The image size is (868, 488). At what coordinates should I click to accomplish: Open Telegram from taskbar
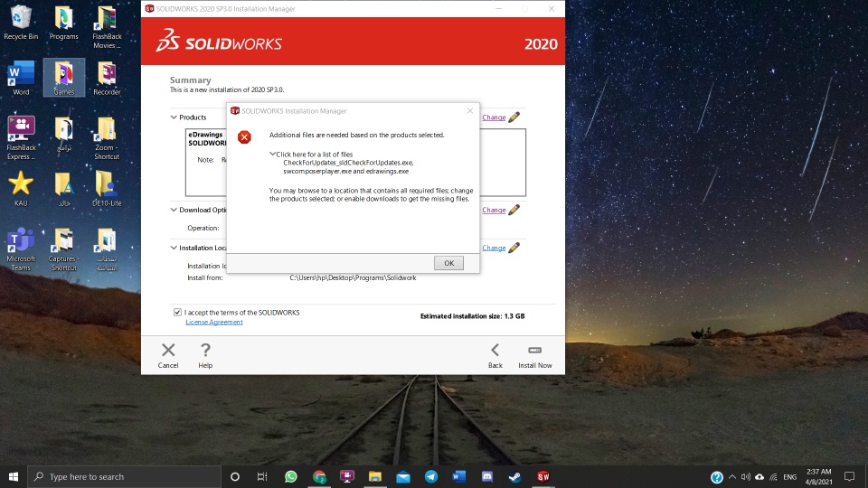click(431, 476)
